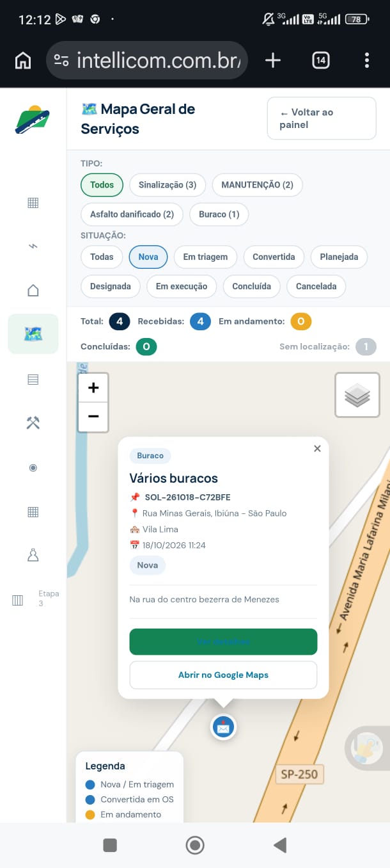Screen dimensions: 390x868
Task: Click Nova / Em triagem legend entry
Action: pyautogui.click(x=130, y=784)
